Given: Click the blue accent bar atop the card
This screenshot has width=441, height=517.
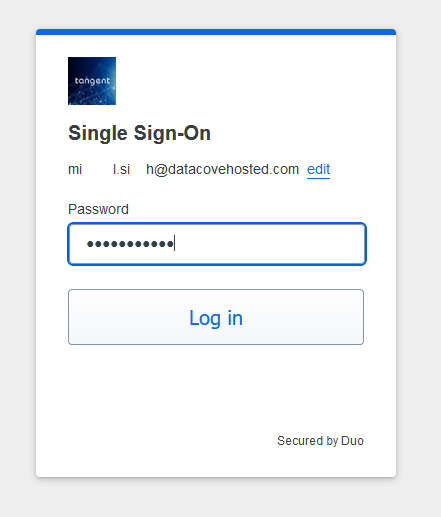Looking at the screenshot, I should 216,32.
